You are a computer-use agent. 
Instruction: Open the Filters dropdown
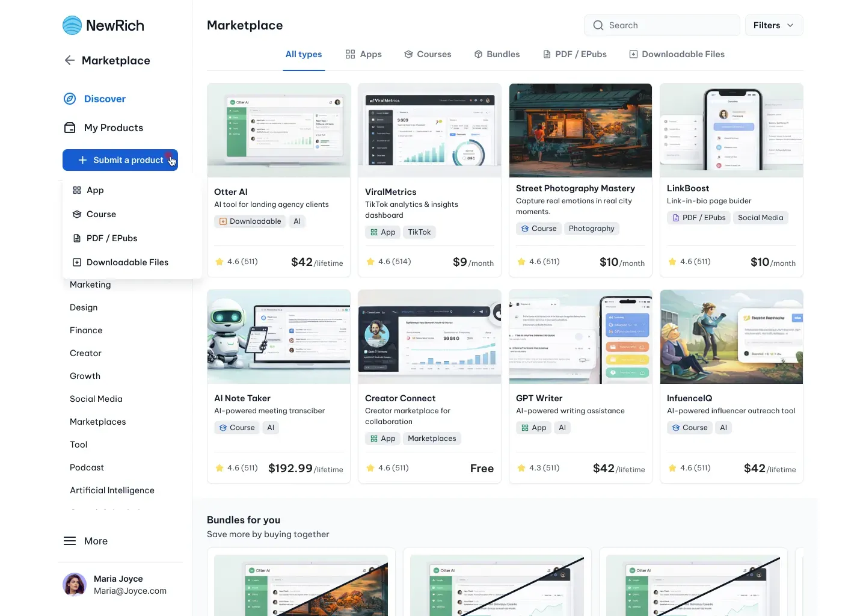coord(774,25)
